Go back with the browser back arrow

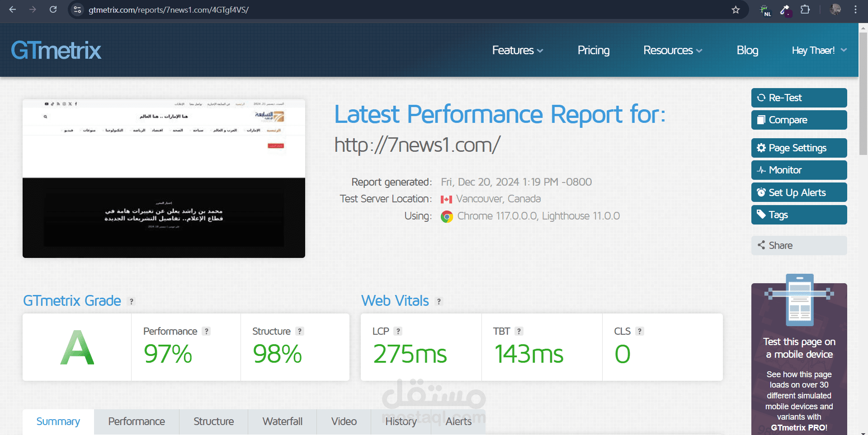pyautogui.click(x=12, y=9)
